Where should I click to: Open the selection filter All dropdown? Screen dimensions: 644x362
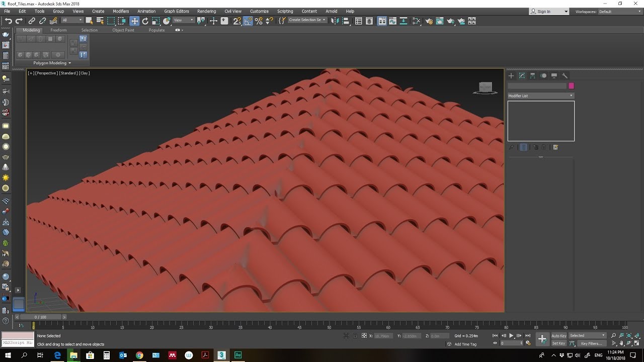(72, 21)
